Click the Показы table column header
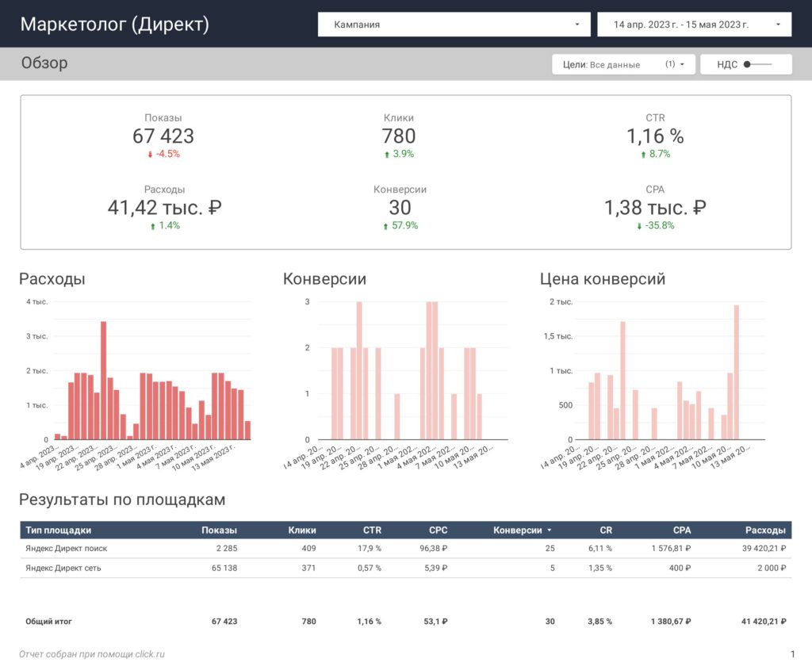812x670 pixels. [219, 530]
